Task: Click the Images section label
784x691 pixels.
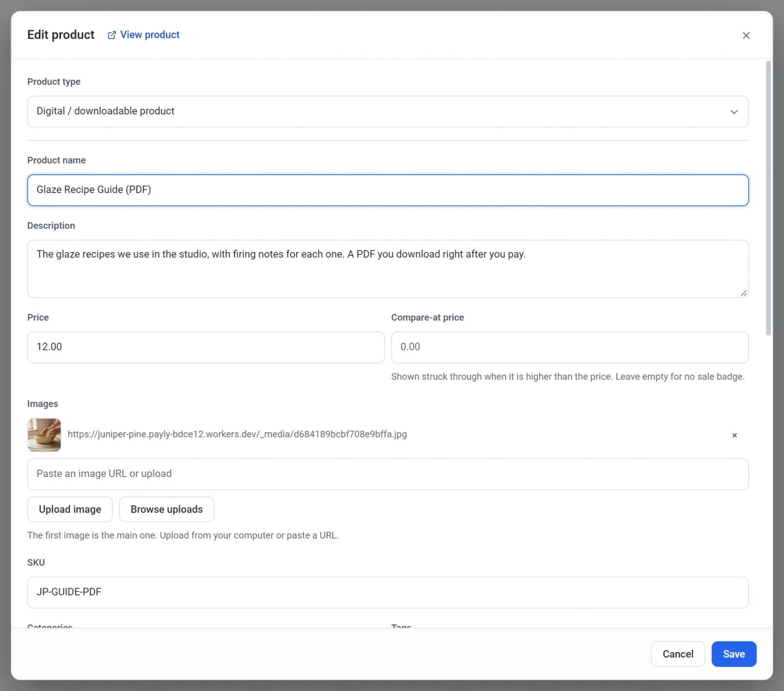Action: pos(43,404)
